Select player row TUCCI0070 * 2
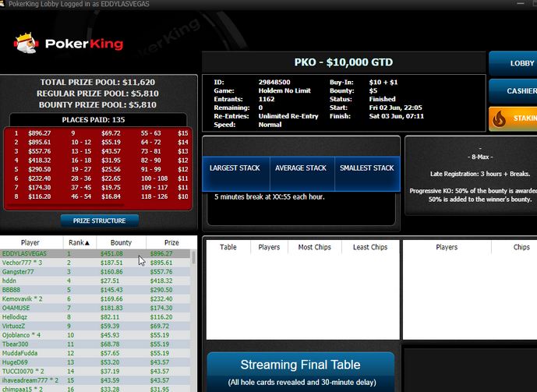The height and width of the screenshot is (392, 537). point(95,371)
